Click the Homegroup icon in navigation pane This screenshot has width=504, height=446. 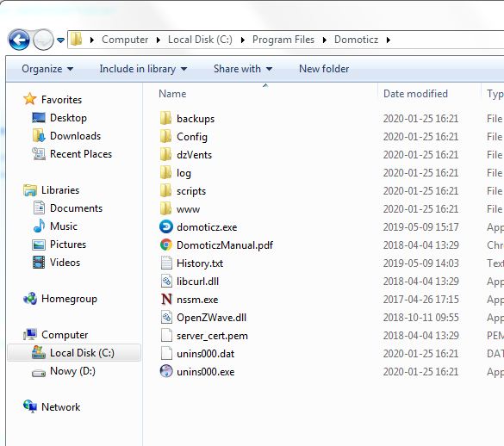[x=30, y=299]
